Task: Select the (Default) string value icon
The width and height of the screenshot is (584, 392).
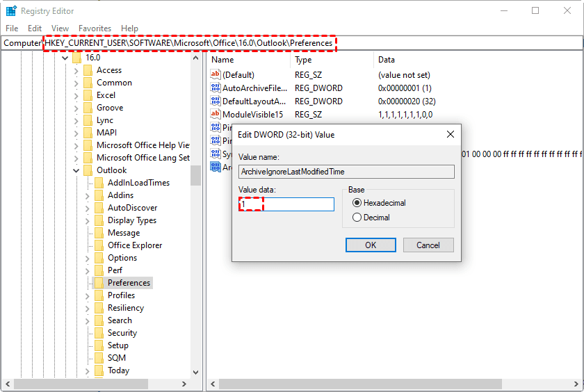Action: point(216,74)
